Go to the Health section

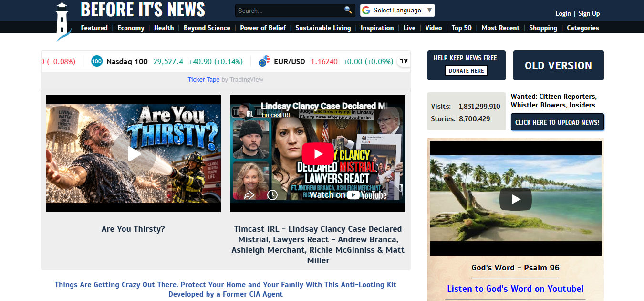[x=164, y=28]
